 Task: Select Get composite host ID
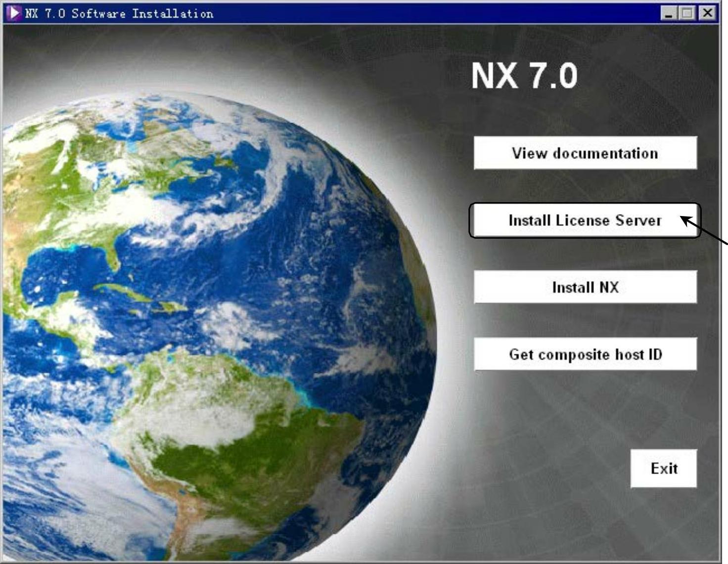click(585, 354)
